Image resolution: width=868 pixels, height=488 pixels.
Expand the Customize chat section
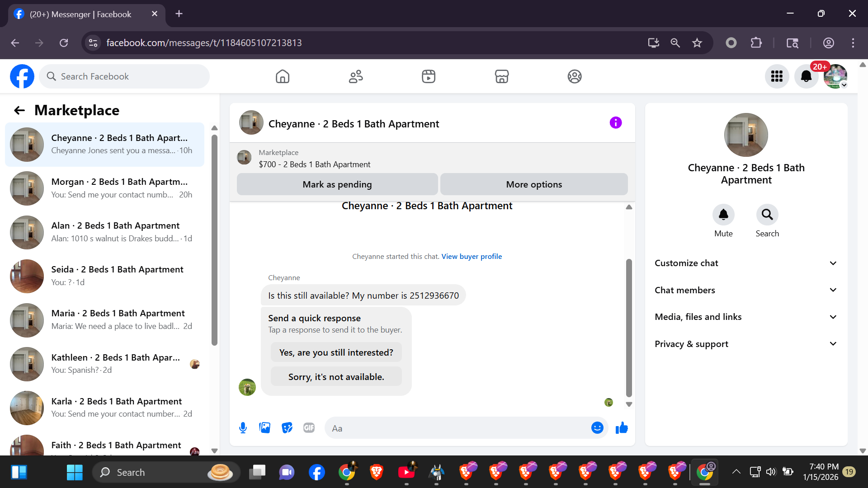(x=746, y=263)
